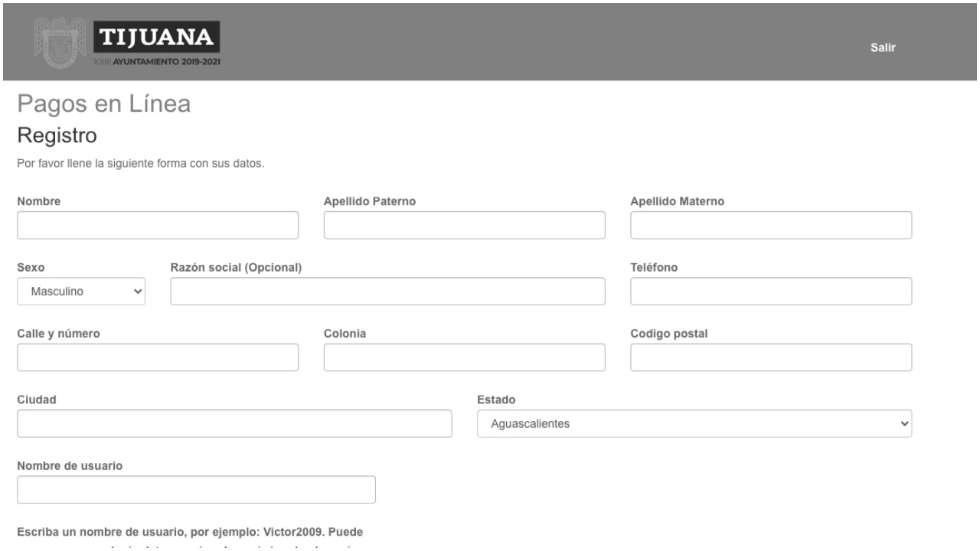Viewport: 980px width, 551px height.
Task: Select the Colonia input field
Action: (x=464, y=357)
